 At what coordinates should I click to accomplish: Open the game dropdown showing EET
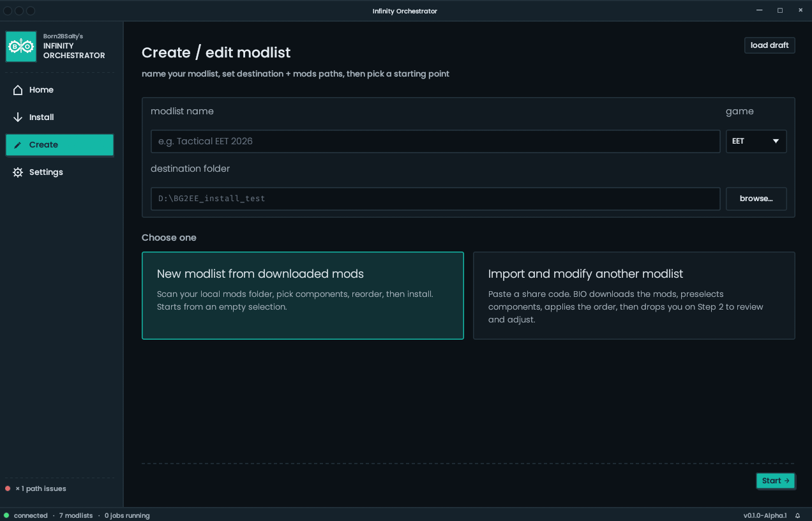[x=756, y=141]
